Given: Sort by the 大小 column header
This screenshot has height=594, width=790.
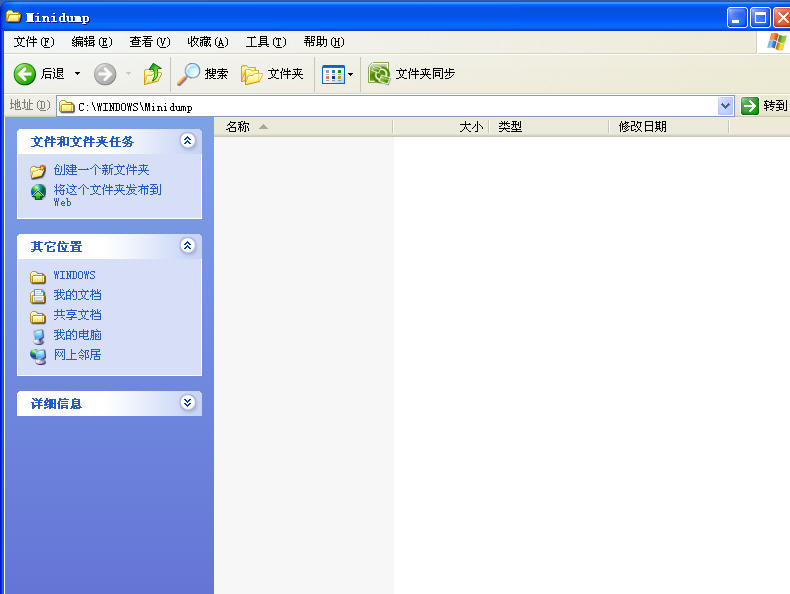Looking at the screenshot, I should 440,127.
